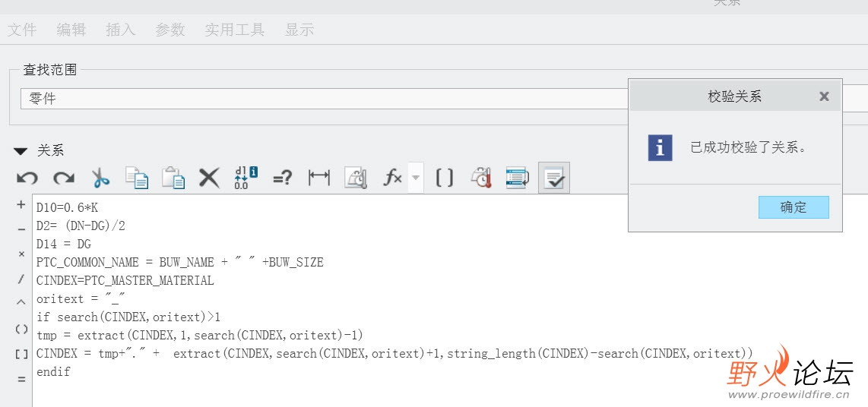Paste with the clipboard icon
The height and width of the screenshot is (407, 868).
click(173, 178)
